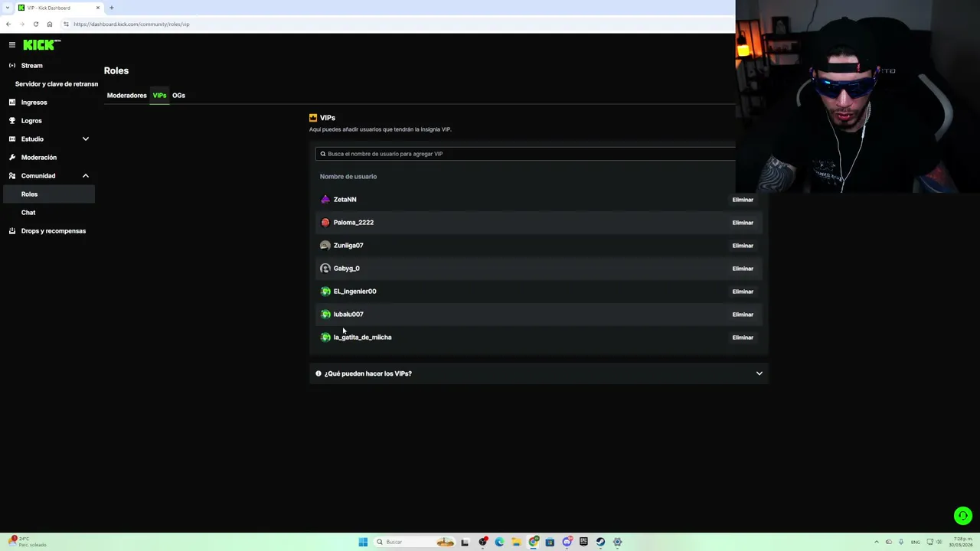Open Roles in the sidebar
Screen dimensions: 980x551
pyautogui.click(x=48, y=194)
